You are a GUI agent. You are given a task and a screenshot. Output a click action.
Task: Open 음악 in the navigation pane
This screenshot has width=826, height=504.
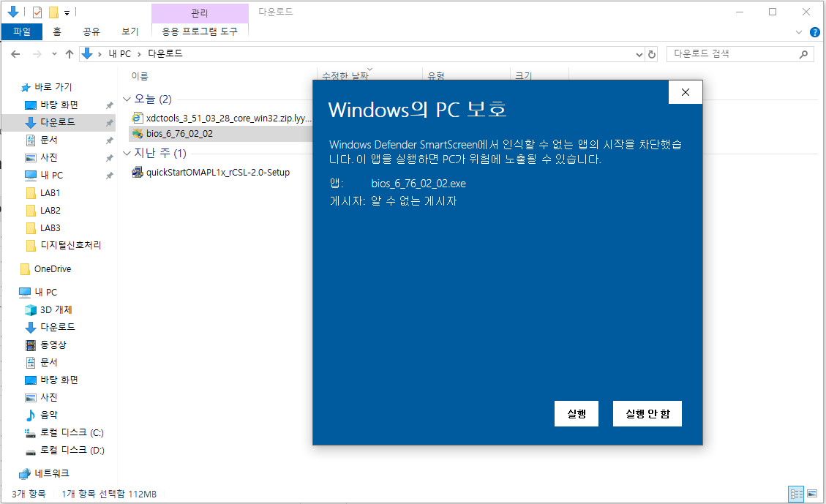(x=48, y=415)
